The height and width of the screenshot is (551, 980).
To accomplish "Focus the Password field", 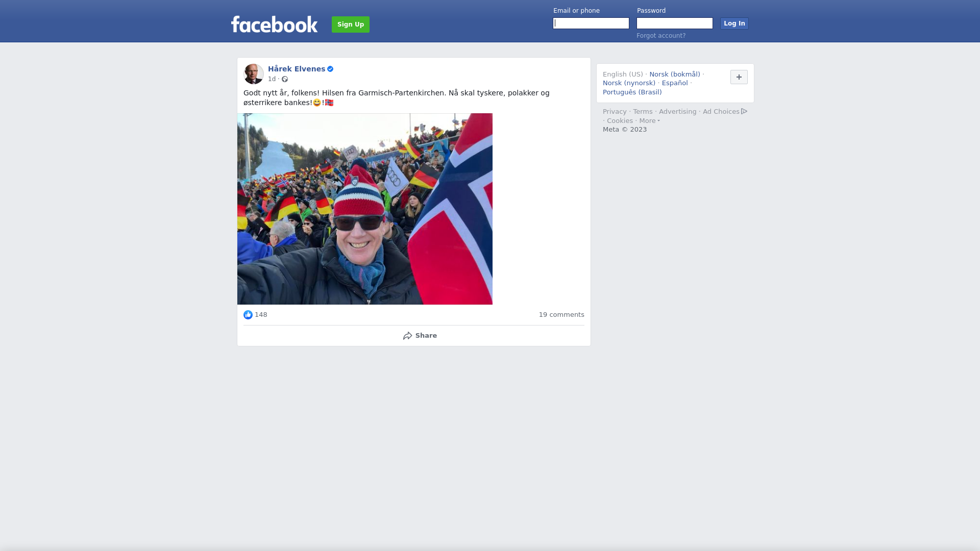I will pos(675,23).
